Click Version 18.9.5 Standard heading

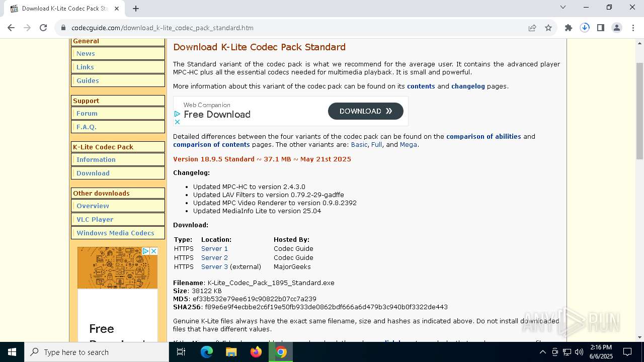point(262,159)
